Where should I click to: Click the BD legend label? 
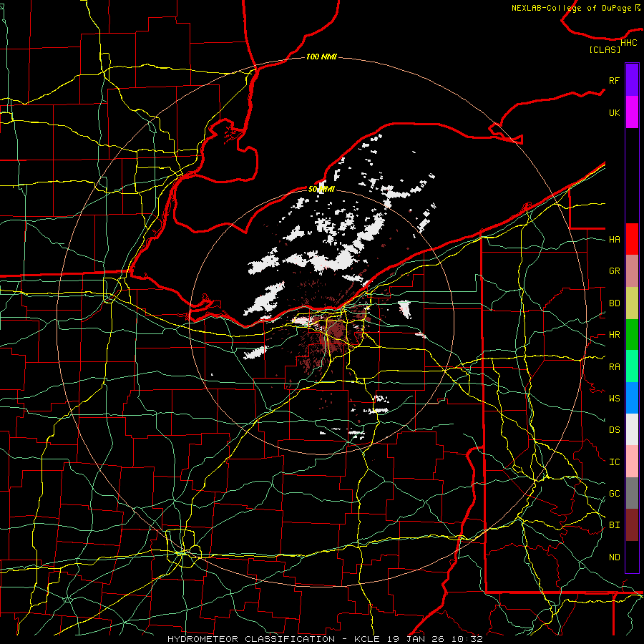click(614, 303)
